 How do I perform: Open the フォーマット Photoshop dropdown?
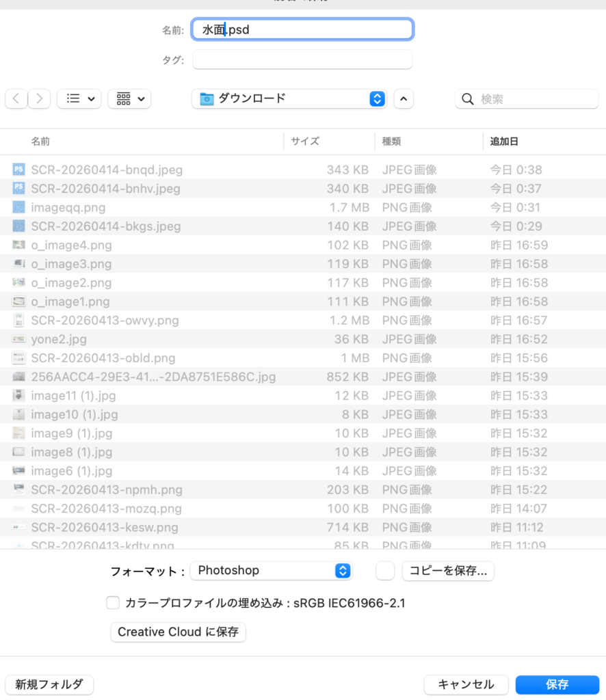tap(271, 571)
